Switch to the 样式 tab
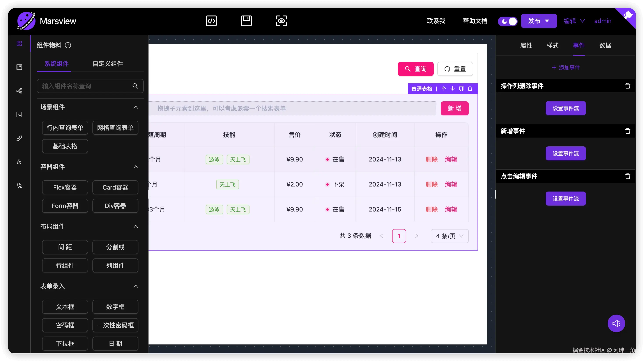Image resolution: width=644 pixels, height=362 pixels. pyautogui.click(x=552, y=46)
